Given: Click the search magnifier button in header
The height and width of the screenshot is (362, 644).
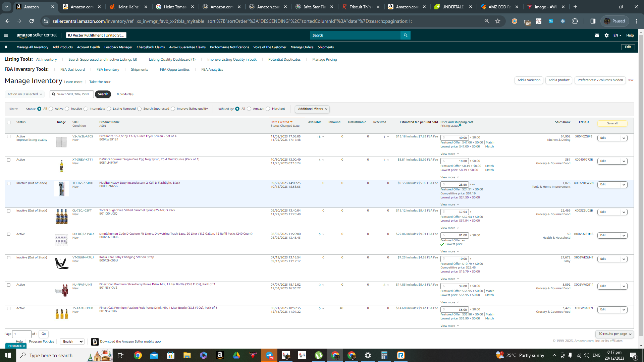Looking at the screenshot, I should tap(406, 35).
